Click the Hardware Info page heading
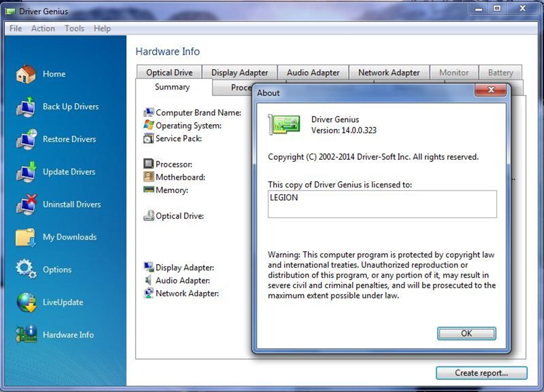The width and height of the screenshot is (544, 392). pos(168,52)
